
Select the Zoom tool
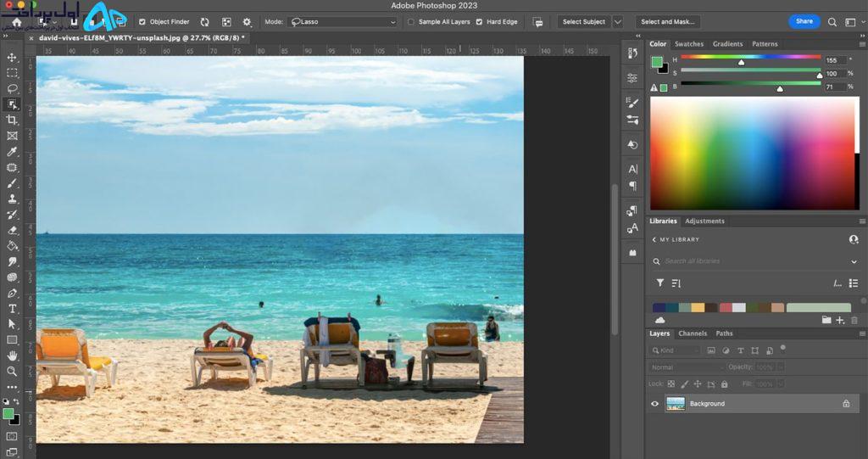click(x=12, y=372)
